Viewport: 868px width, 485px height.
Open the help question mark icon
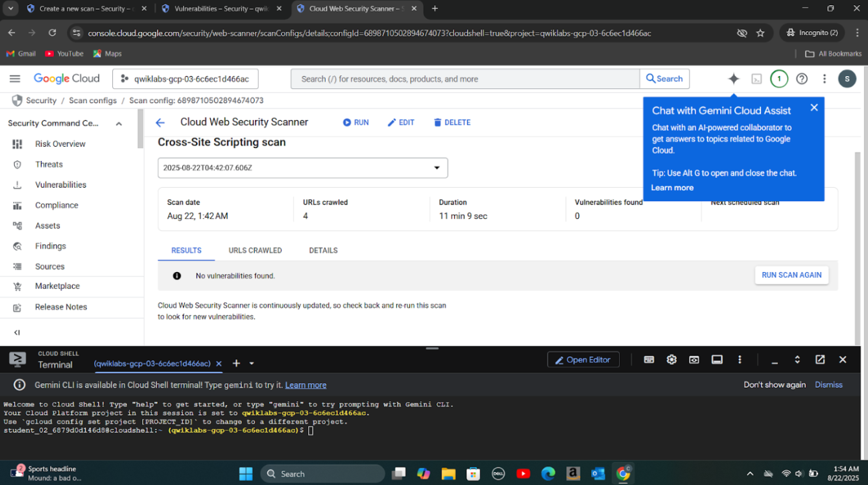802,79
